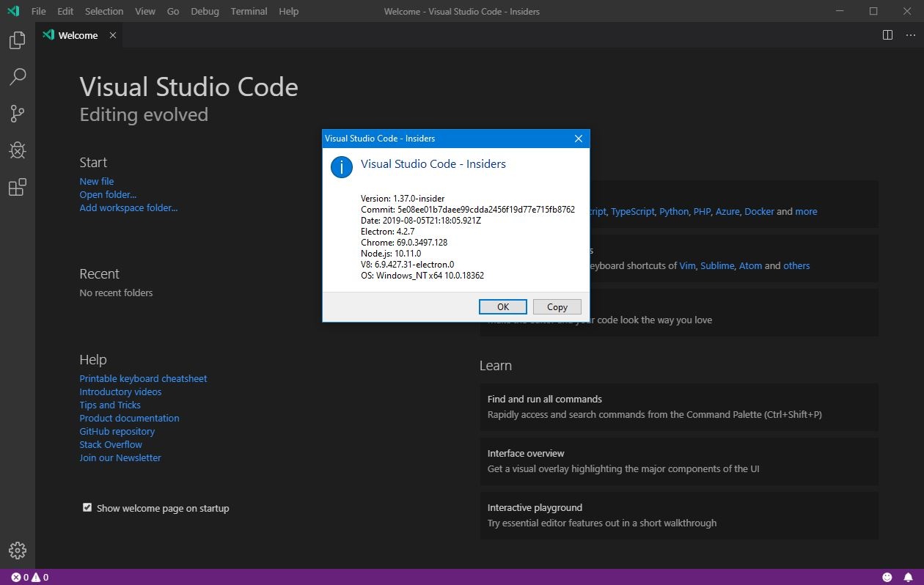Open the Explorer view in activity bar
Viewport: 924px width, 585px height.
(17, 40)
